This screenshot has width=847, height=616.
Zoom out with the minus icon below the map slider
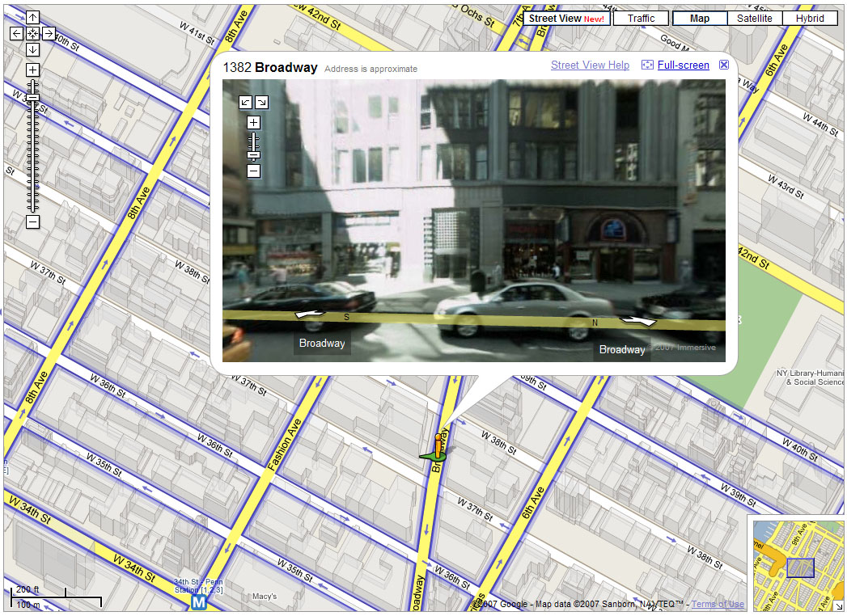[32, 223]
